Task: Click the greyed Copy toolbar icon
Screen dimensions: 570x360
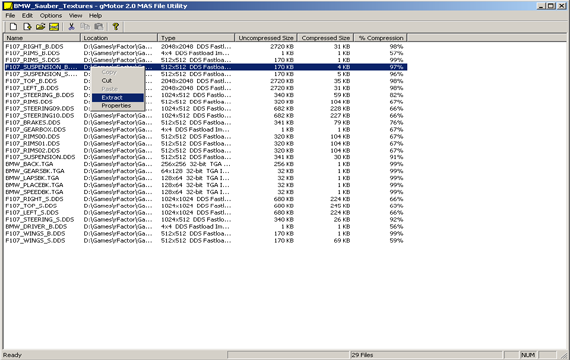Action: 85,27
